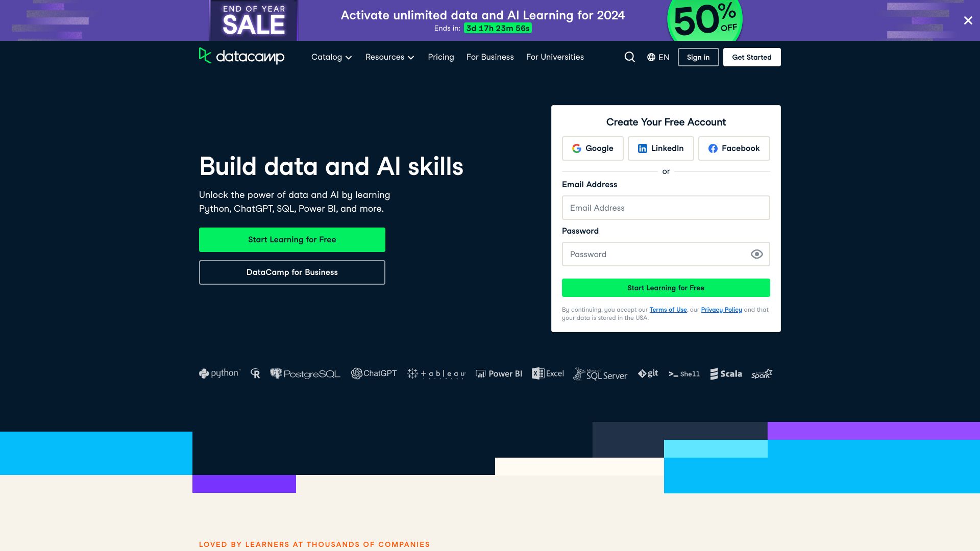Open the For Universities menu item
This screenshot has height=551, width=980.
click(x=555, y=57)
